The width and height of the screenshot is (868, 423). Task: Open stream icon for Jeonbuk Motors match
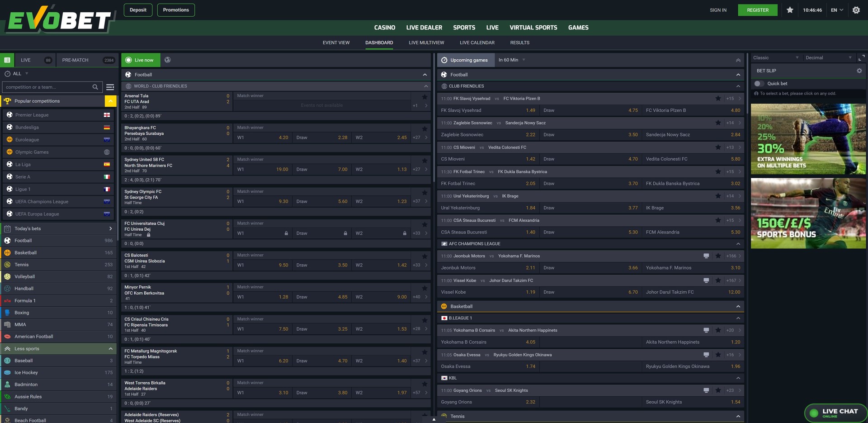(x=706, y=256)
